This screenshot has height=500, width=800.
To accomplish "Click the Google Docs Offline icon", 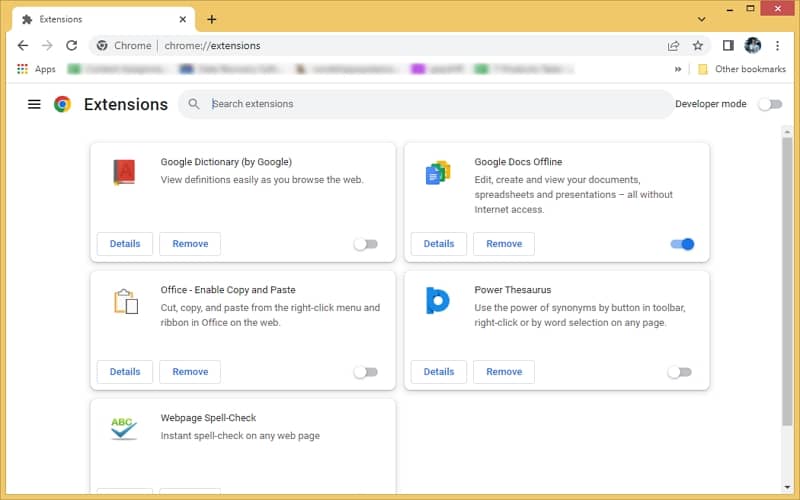I will (438, 172).
